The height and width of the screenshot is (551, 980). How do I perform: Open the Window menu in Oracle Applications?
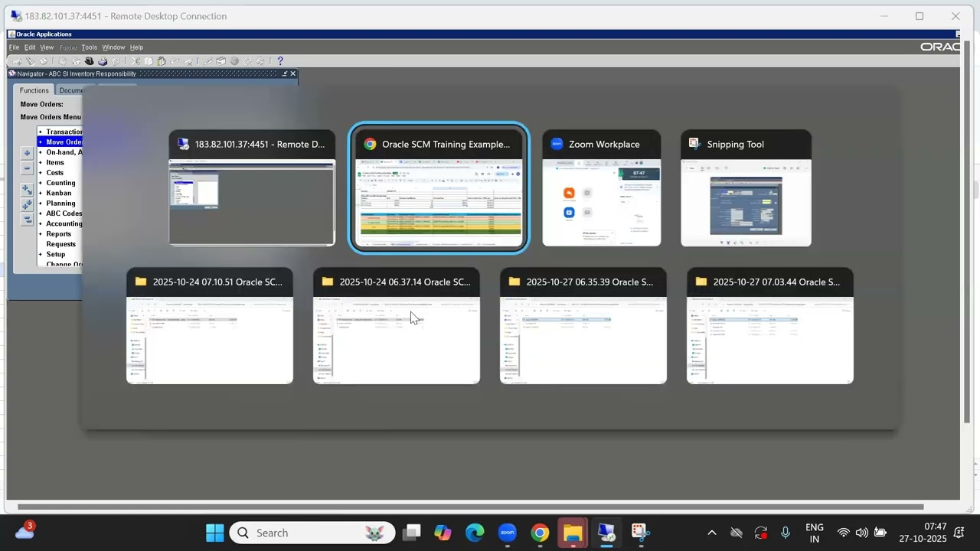click(x=113, y=47)
